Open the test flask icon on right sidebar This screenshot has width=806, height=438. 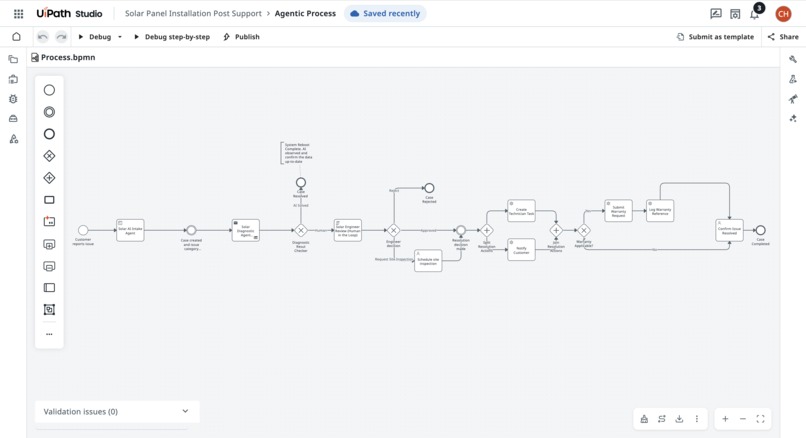pyautogui.click(x=793, y=79)
